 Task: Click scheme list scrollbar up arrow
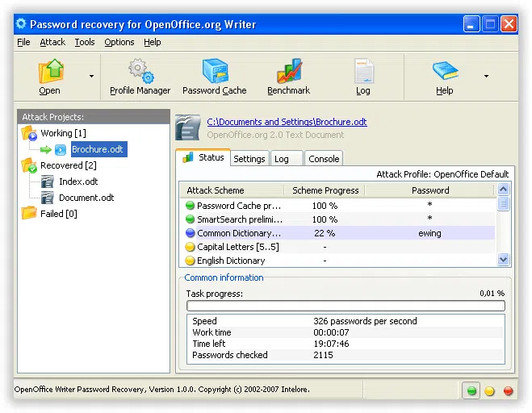503,189
